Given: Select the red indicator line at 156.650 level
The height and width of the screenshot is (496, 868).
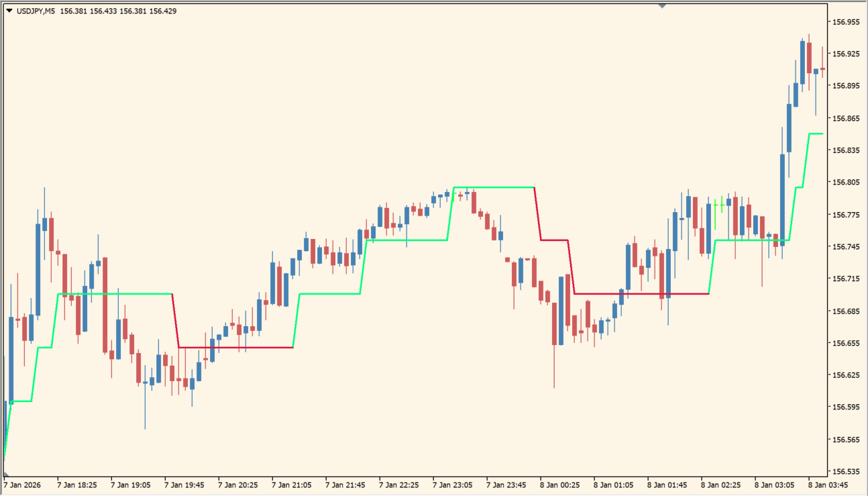Looking at the screenshot, I should pos(235,347).
